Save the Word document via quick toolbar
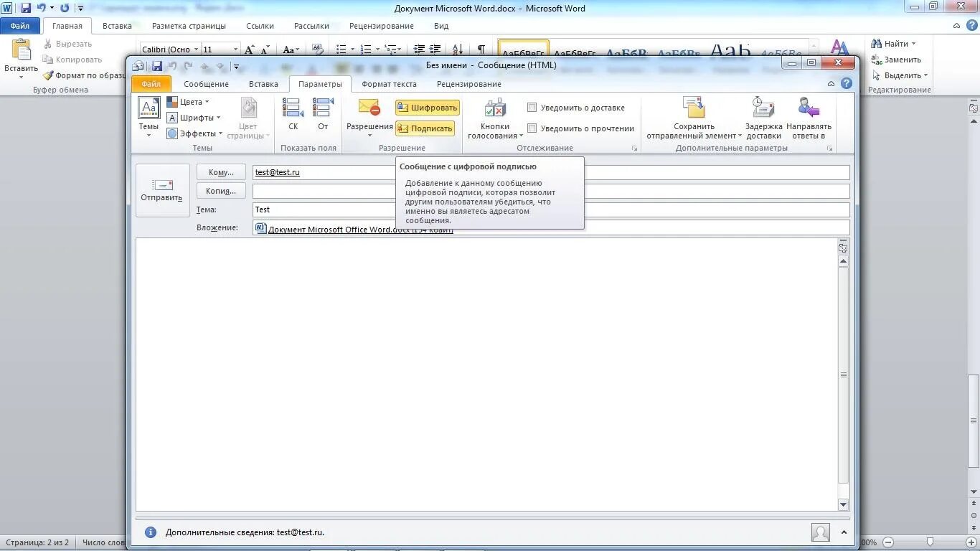This screenshot has width=980, height=551. coord(26,9)
